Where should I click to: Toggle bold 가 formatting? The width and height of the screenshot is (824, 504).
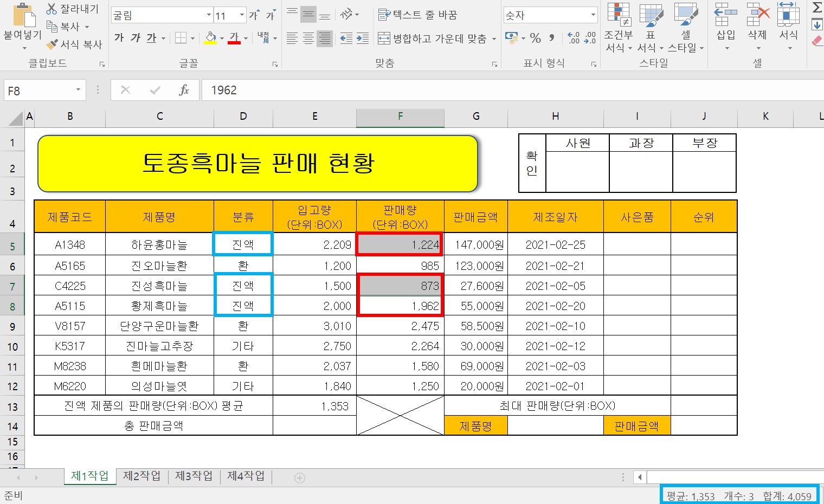[119, 37]
